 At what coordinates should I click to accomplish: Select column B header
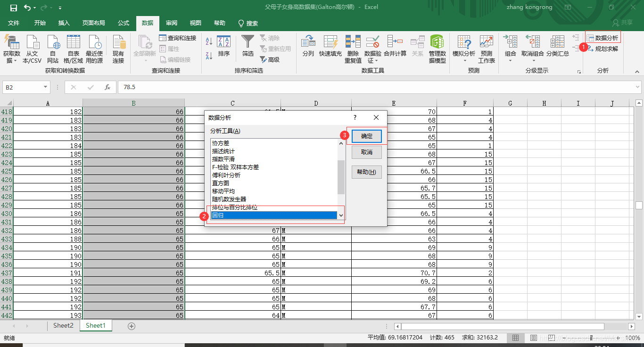point(133,103)
